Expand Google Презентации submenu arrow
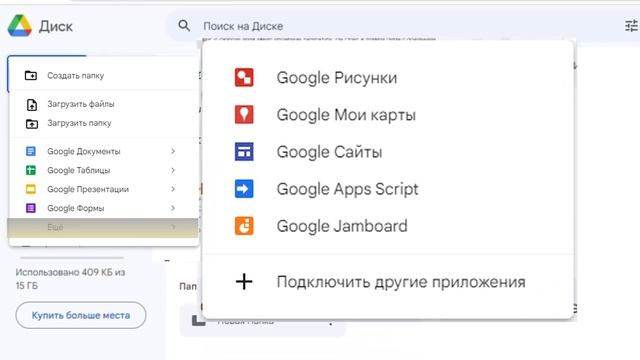Image resolution: width=640 pixels, height=360 pixels. (173, 189)
